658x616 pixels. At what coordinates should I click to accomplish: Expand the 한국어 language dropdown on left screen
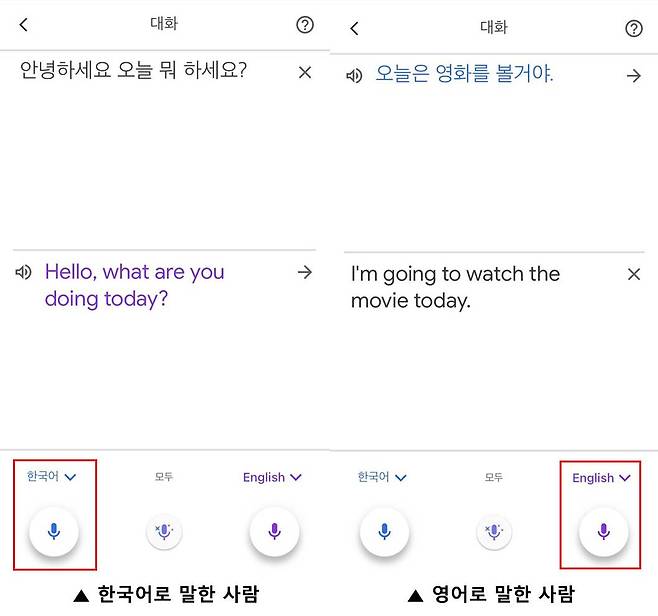click(x=52, y=477)
